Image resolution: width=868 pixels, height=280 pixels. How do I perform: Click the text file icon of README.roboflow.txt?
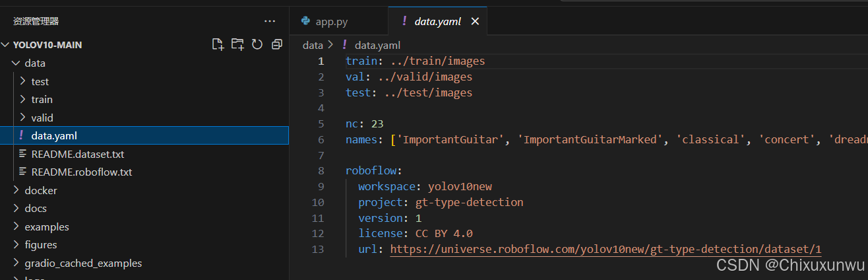coord(23,172)
